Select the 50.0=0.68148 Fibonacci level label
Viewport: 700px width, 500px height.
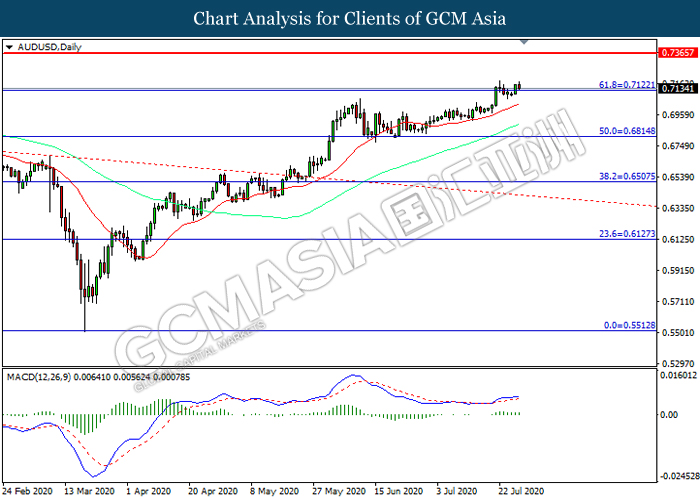coord(628,131)
